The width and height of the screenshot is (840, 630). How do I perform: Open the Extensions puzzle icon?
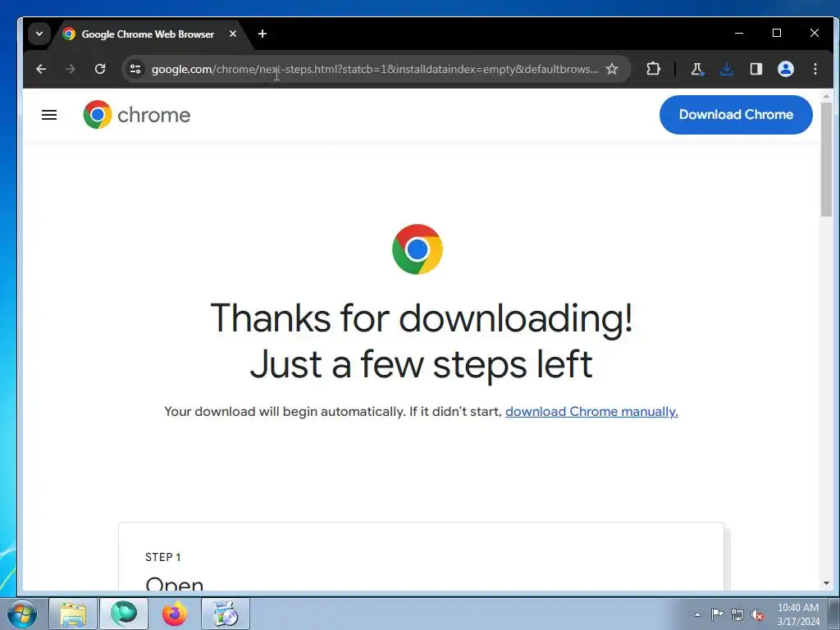coord(653,69)
